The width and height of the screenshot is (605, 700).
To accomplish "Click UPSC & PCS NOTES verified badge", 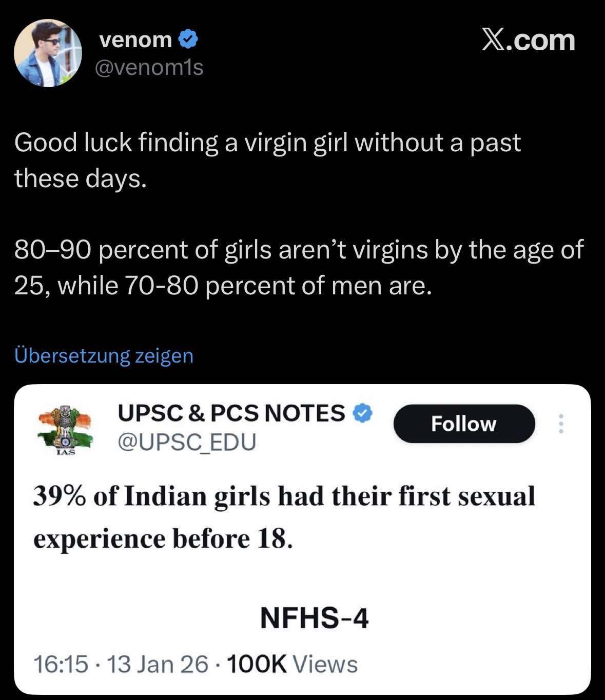I will (363, 413).
